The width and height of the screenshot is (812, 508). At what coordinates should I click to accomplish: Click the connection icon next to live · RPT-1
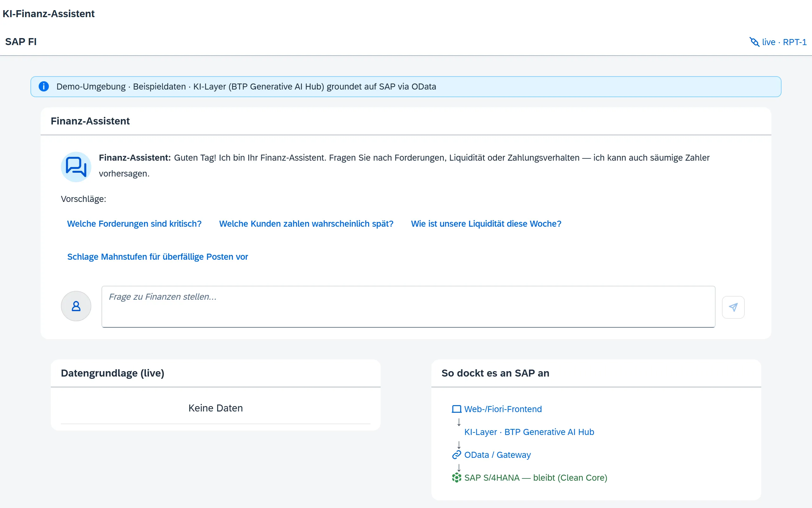coord(754,42)
